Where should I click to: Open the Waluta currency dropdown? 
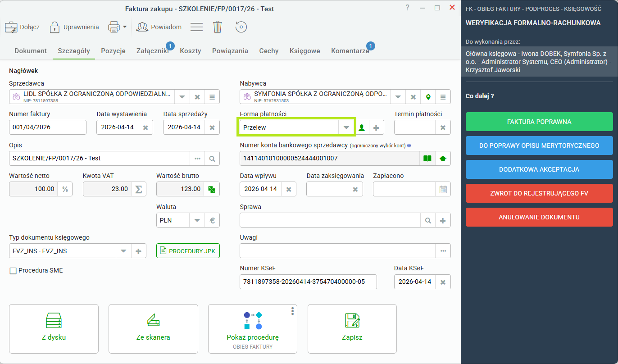[197, 220]
